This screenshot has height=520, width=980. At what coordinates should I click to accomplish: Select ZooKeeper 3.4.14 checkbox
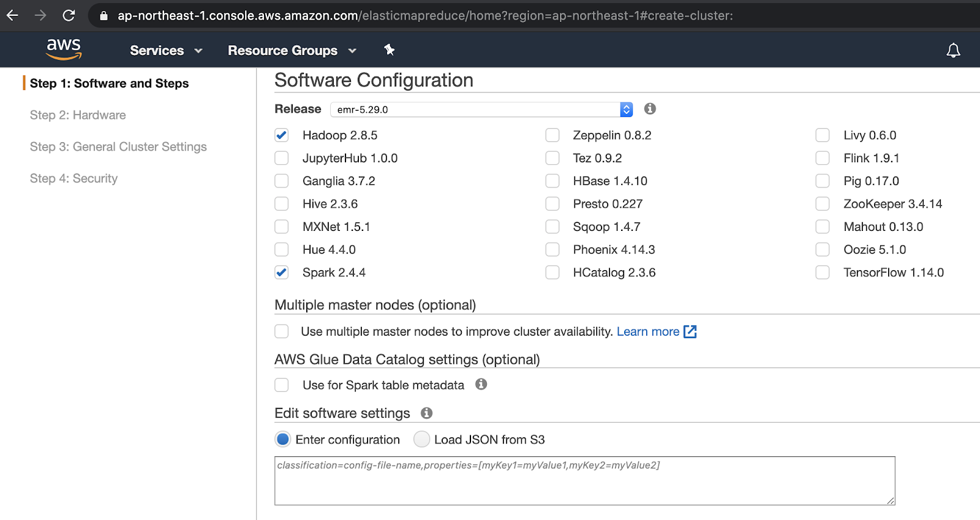point(823,204)
